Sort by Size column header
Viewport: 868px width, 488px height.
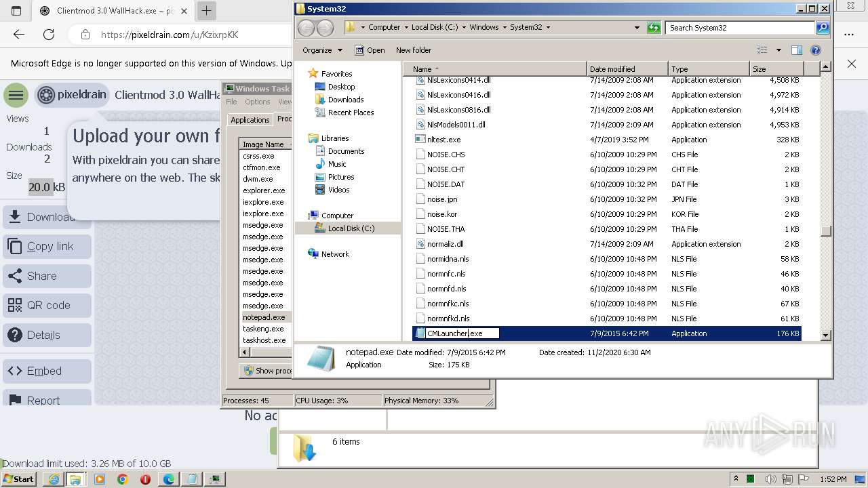pyautogui.click(x=776, y=69)
